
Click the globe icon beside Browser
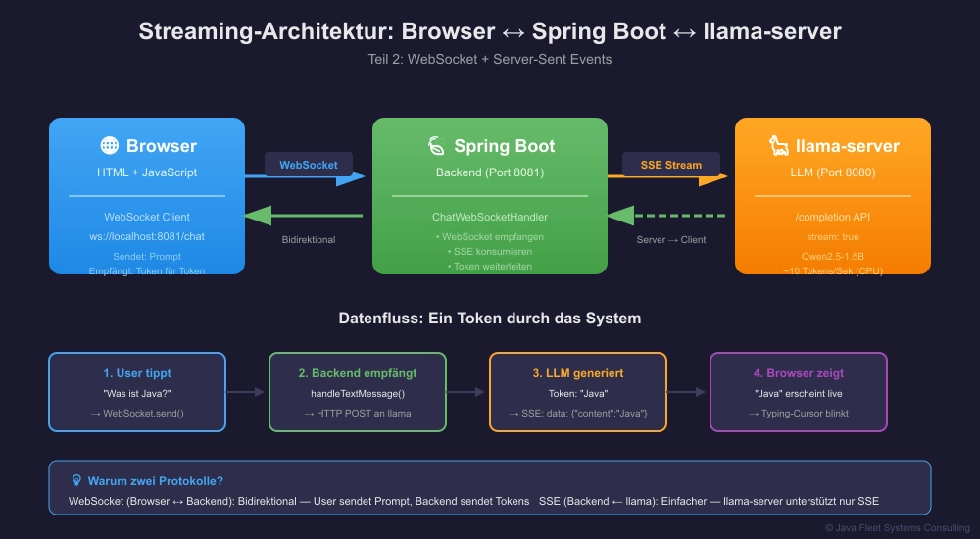pyautogui.click(x=109, y=146)
